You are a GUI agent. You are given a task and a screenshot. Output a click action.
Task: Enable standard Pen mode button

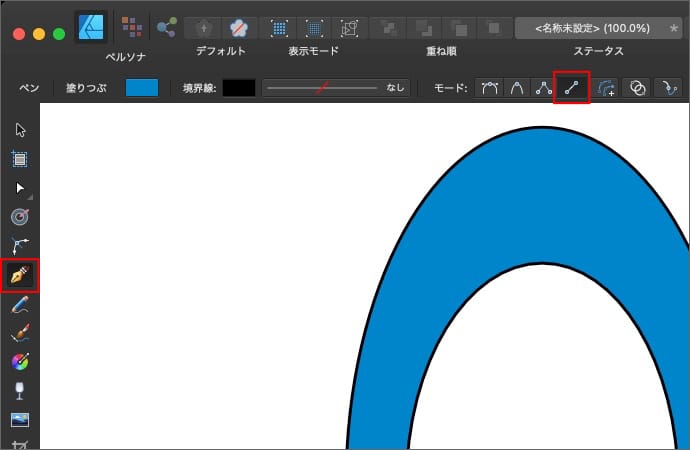click(490, 88)
